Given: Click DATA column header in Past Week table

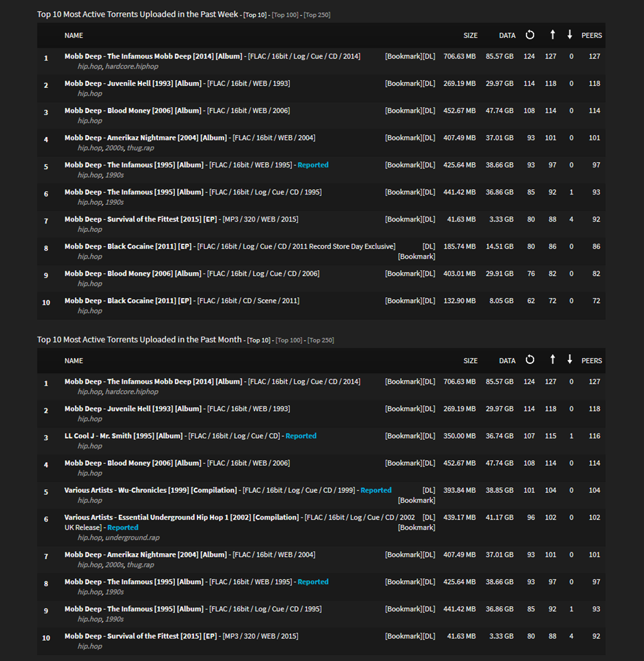Looking at the screenshot, I should point(507,36).
